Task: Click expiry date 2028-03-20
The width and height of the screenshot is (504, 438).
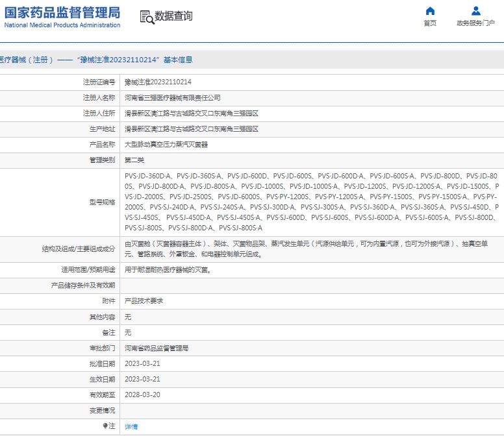Action: click(x=142, y=395)
